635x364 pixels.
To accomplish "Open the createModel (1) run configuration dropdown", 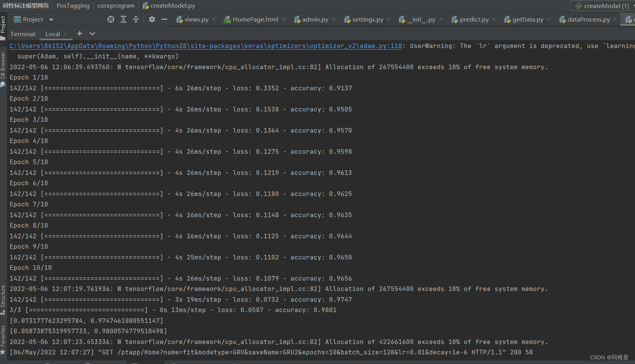I will pos(602,6).
